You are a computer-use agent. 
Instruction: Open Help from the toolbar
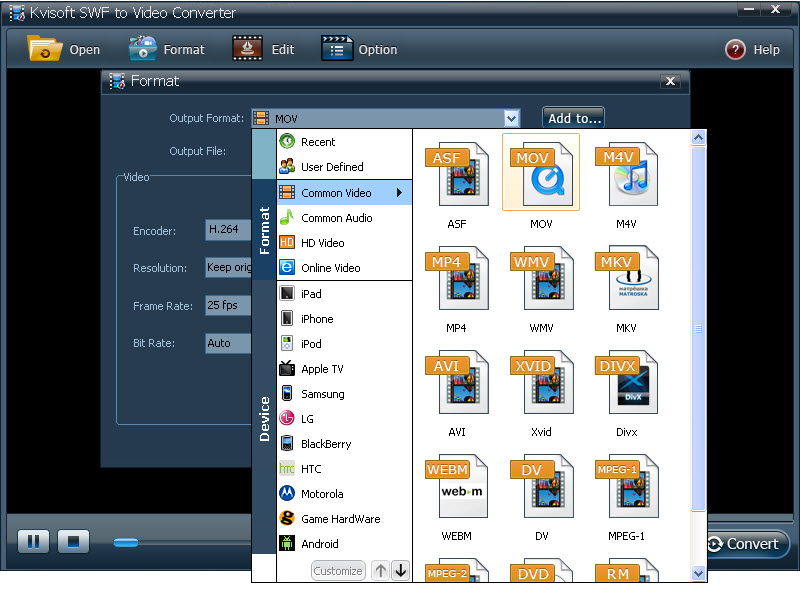tap(752, 50)
